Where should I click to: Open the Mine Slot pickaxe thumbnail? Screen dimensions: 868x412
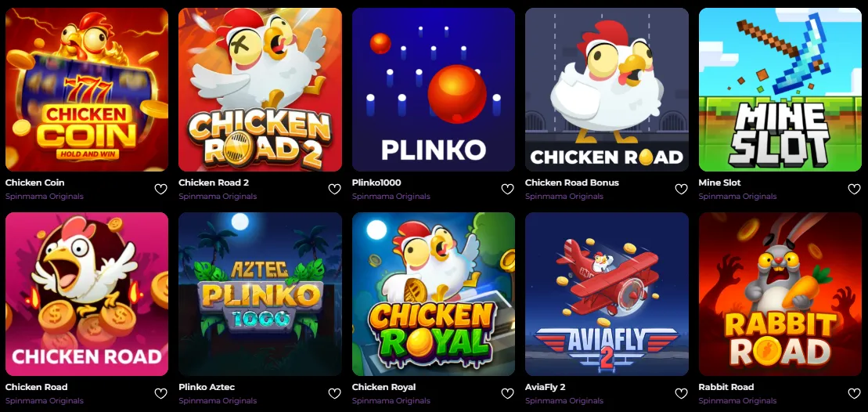tap(780, 90)
